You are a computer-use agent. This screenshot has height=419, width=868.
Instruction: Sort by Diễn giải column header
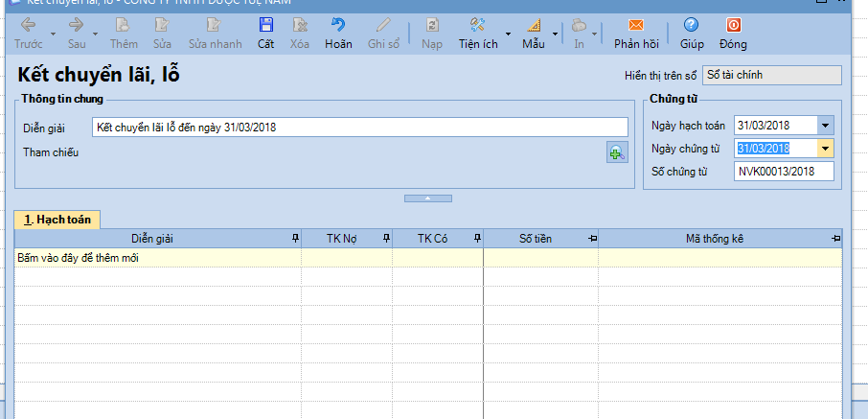(x=152, y=239)
